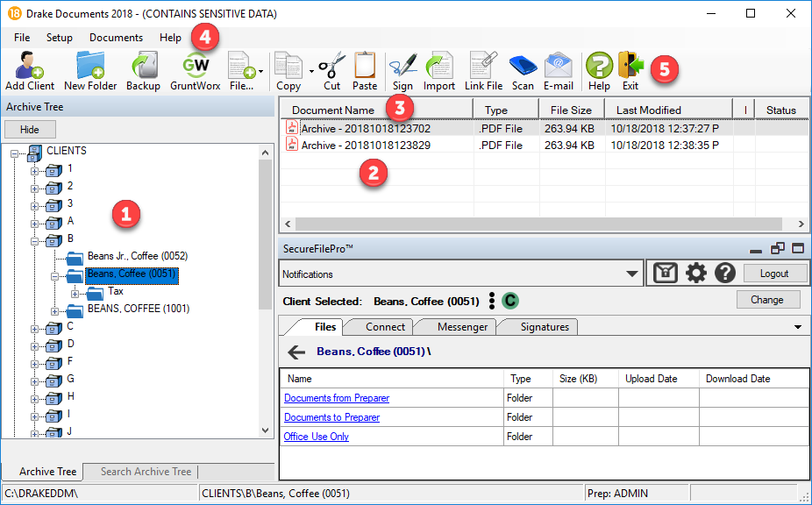Click the Exit door icon

pyautogui.click(x=630, y=71)
